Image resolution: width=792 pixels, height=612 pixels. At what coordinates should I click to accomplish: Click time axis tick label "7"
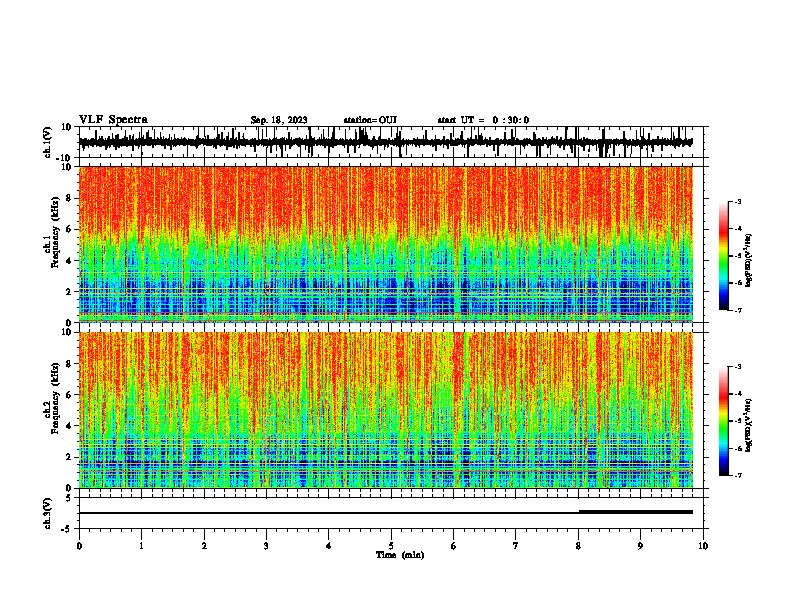tap(516, 546)
